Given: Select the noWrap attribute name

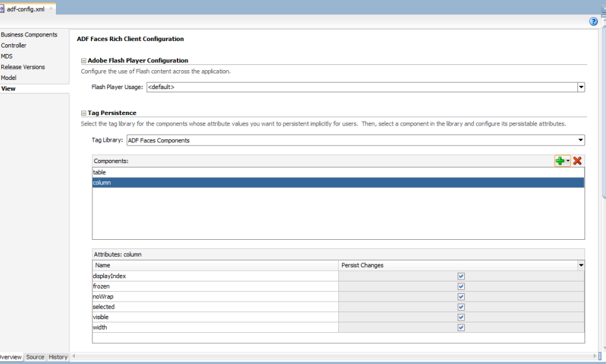Looking at the screenshot, I should [x=103, y=297].
